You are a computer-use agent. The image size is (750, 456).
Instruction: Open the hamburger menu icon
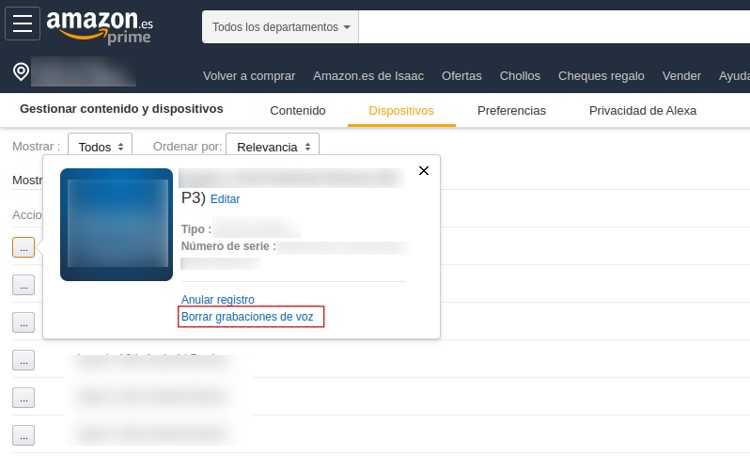click(x=22, y=23)
